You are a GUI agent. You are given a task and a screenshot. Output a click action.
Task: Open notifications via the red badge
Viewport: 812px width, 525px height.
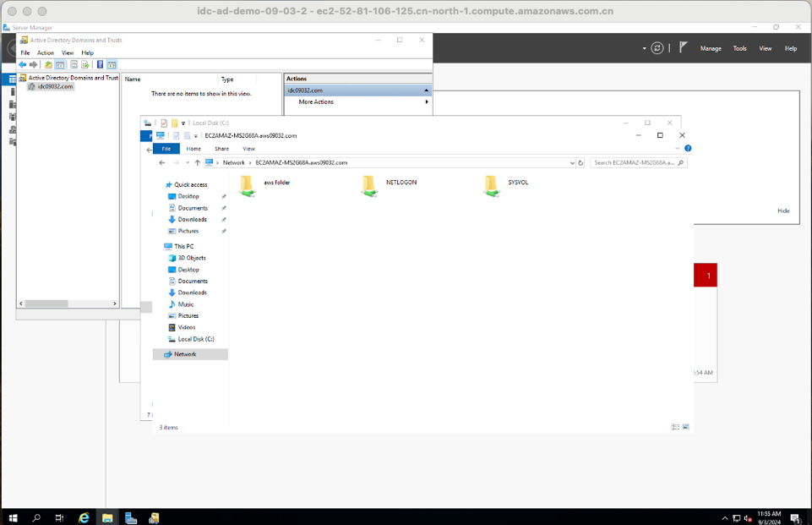(706, 275)
